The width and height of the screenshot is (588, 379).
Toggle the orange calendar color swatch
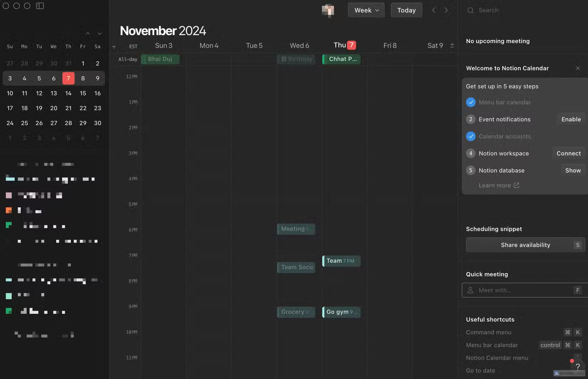(x=9, y=210)
